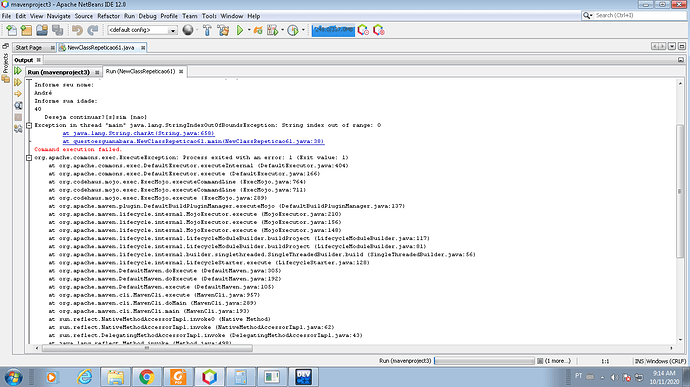Open Google Chrome from the taskbar
Image resolution: width=690 pixels, height=387 pixels.
[x=147, y=377]
